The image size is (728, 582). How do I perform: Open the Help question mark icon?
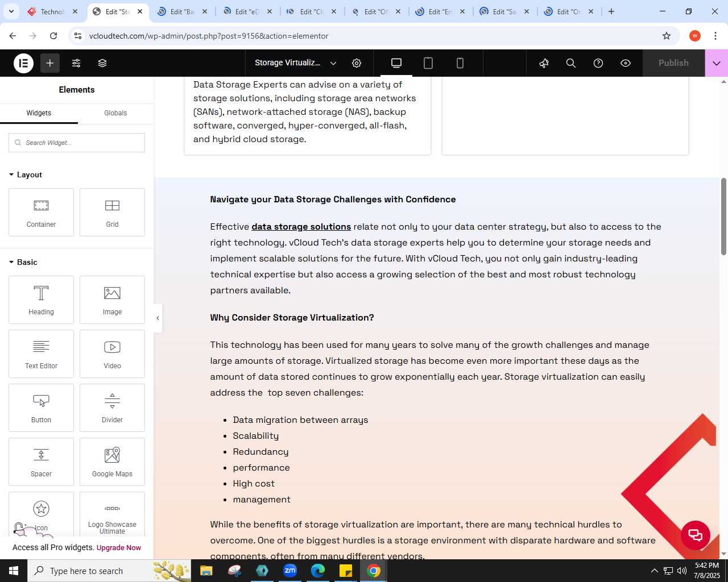(x=598, y=63)
